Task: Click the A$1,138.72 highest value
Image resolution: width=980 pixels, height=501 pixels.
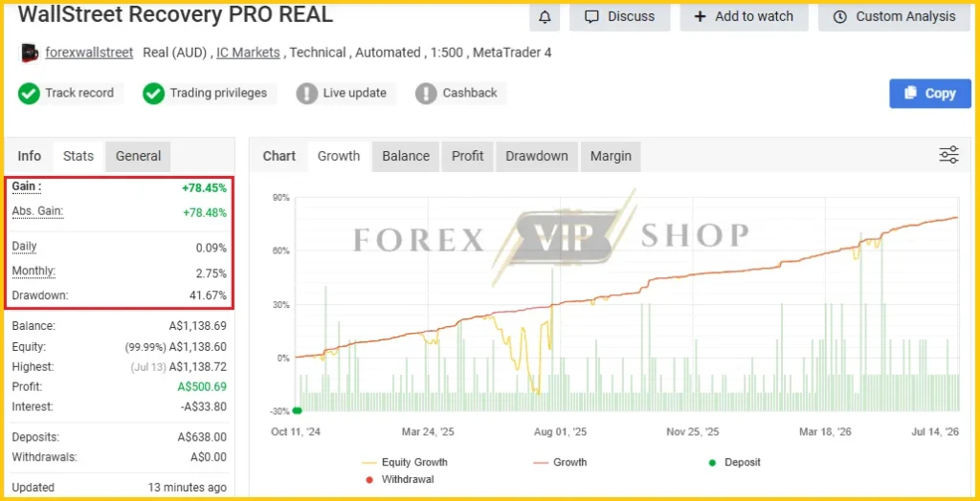Action: tap(198, 367)
